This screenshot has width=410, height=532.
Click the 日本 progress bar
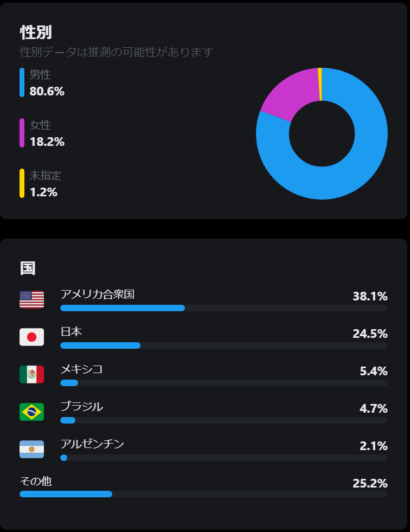click(x=224, y=345)
